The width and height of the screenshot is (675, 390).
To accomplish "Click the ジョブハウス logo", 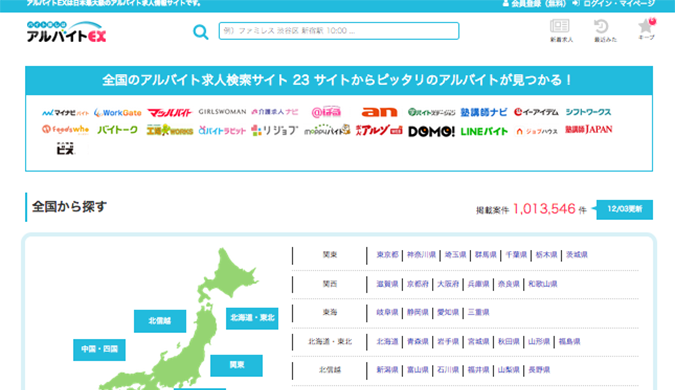I will pos(536,131).
